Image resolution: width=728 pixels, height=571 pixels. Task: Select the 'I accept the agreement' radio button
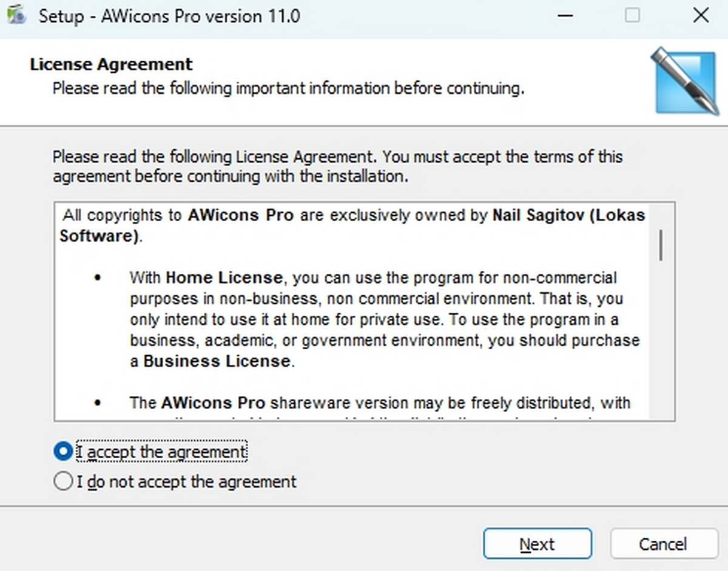(63, 452)
